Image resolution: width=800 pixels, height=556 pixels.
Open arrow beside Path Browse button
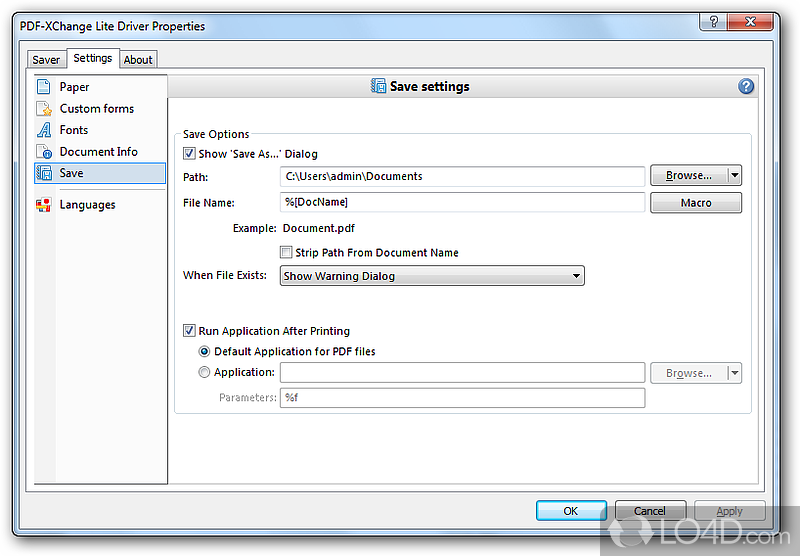(x=734, y=175)
